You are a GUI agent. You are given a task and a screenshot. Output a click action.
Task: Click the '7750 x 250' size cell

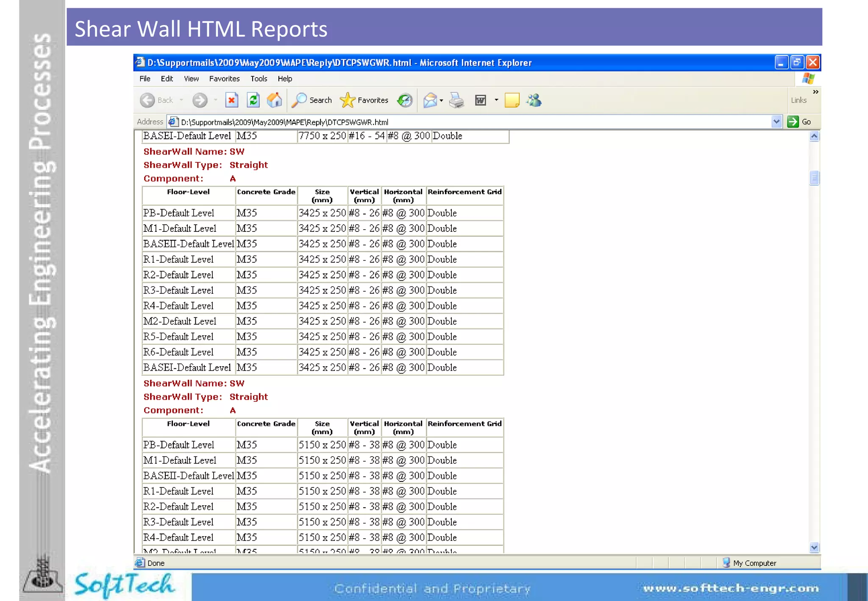tap(322, 136)
